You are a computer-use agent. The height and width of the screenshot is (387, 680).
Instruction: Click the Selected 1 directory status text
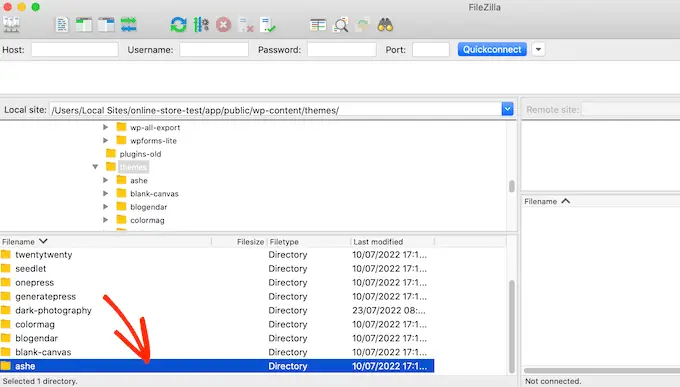click(x=39, y=381)
